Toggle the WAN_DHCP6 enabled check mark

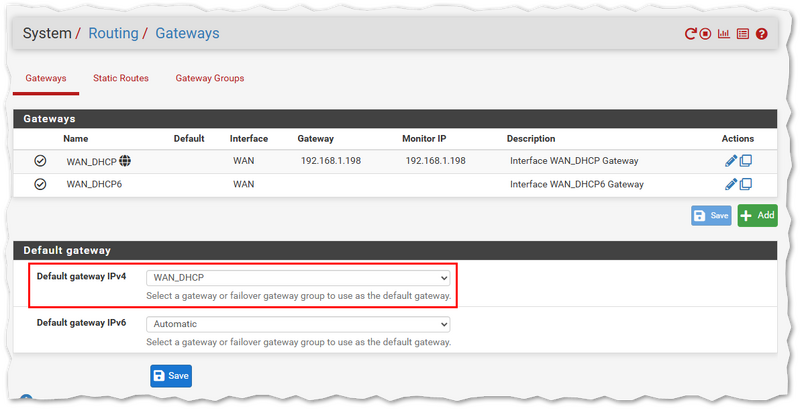pos(40,184)
